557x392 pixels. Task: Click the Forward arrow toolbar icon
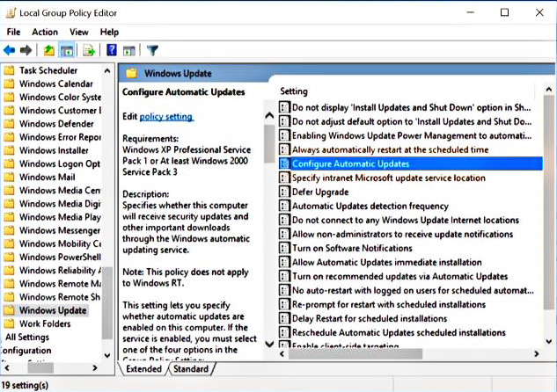(x=26, y=50)
